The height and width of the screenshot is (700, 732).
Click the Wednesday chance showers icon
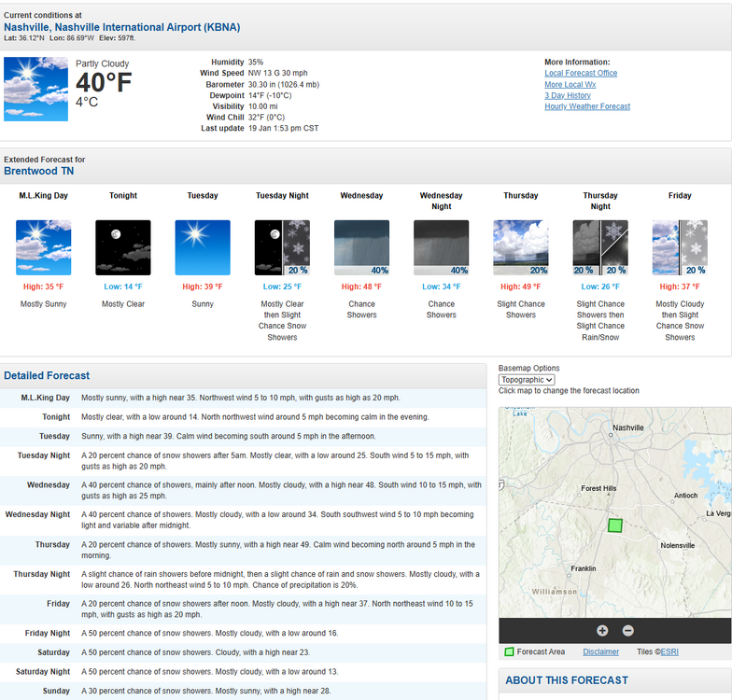tap(361, 247)
